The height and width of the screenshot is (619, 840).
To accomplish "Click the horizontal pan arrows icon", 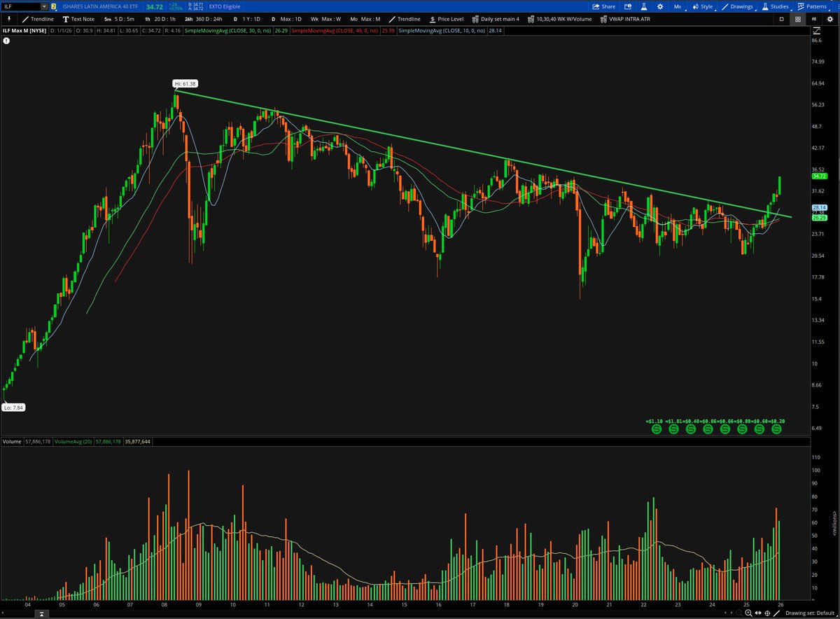I will 758,613.
